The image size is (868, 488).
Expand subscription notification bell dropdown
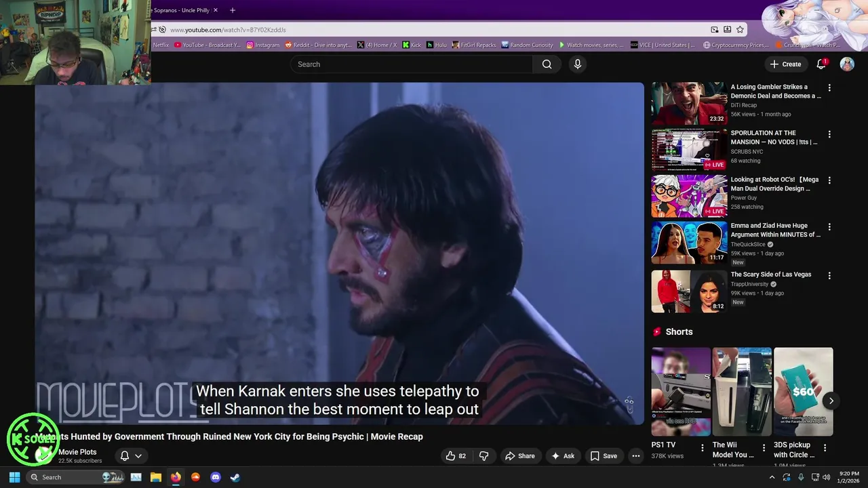[x=131, y=456]
